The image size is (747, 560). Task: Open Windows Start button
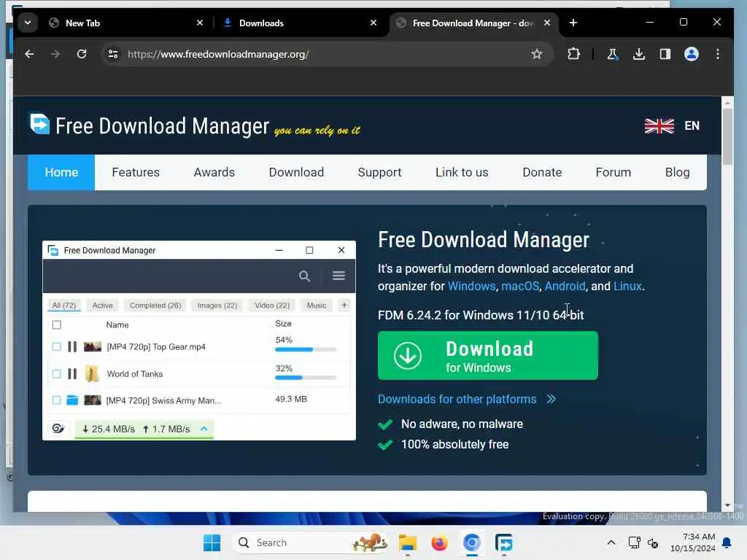[212, 542]
